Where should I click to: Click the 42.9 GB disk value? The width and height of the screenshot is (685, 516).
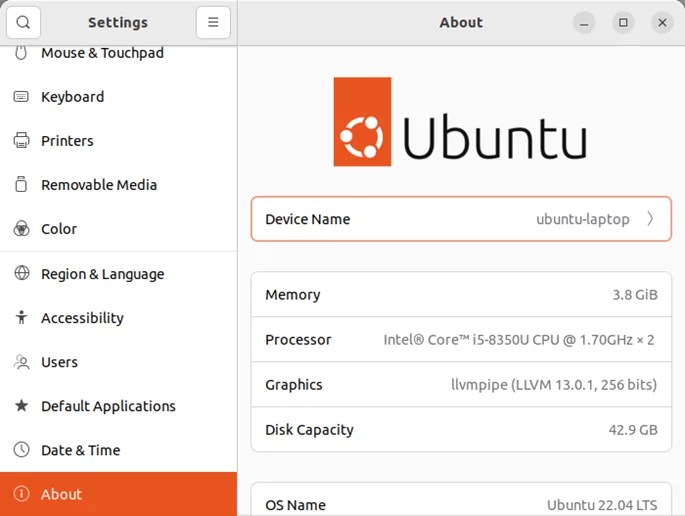tap(633, 430)
